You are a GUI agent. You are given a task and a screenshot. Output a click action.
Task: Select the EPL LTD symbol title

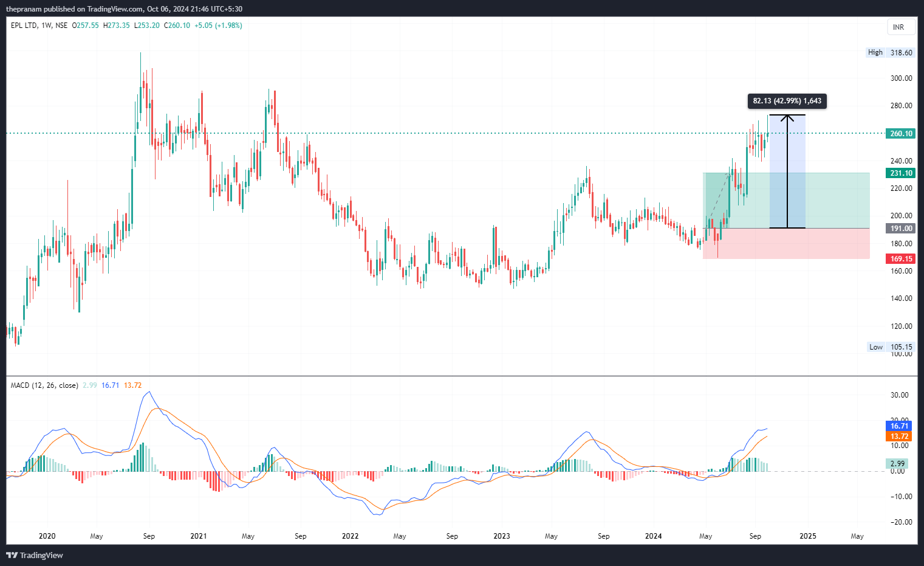click(24, 26)
